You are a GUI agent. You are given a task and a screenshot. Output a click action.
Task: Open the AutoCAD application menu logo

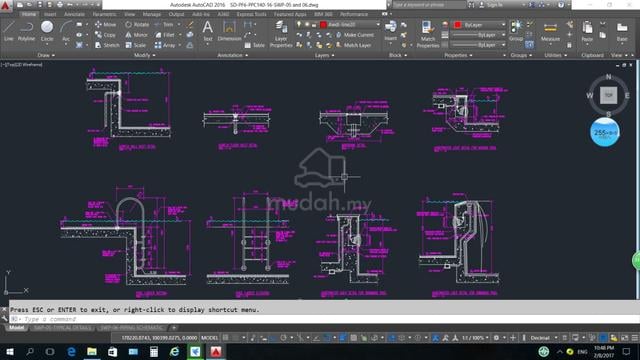6,5
